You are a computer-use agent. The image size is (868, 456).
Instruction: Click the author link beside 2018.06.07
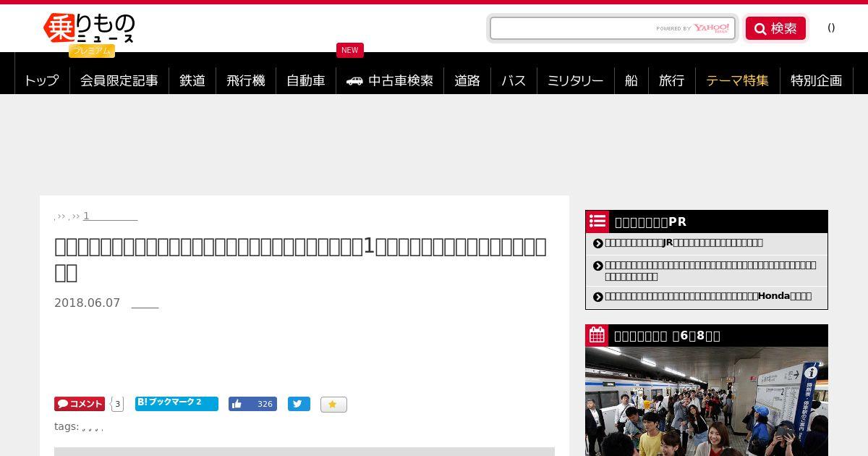click(145, 303)
